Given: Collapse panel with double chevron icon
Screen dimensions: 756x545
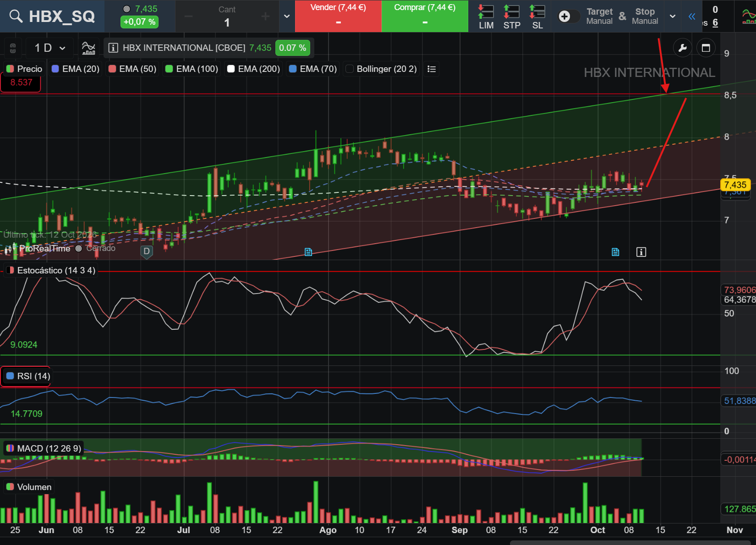Looking at the screenshot, I should [x=692, y=16].
